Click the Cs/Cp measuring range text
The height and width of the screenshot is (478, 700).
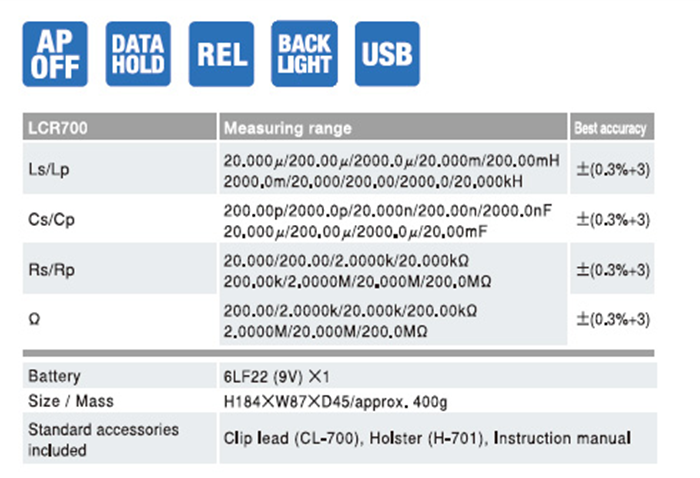tap(389, 220)
